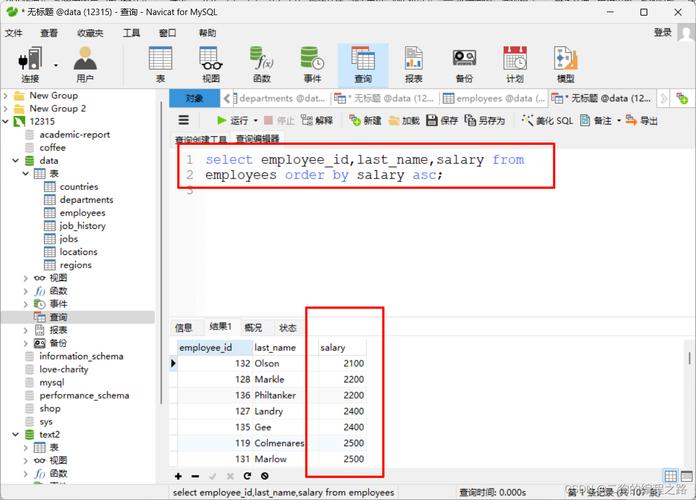Collapse the 12315 connection node
The image size is (696, 500).
tap(6, 121)
